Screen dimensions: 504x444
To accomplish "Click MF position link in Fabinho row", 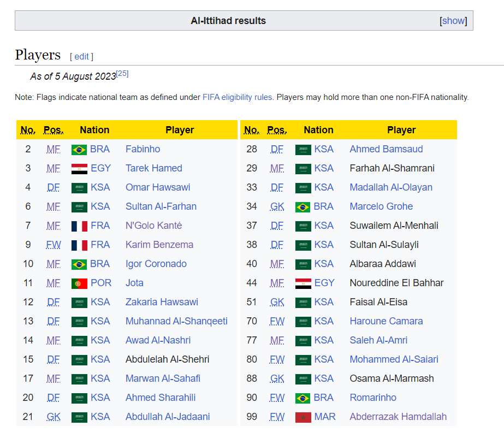I will (x=53, y=149).
